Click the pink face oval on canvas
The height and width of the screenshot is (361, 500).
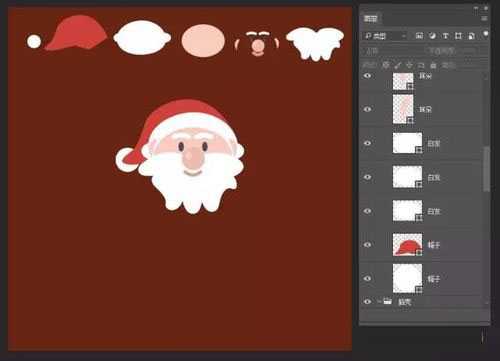click(203, 40)
